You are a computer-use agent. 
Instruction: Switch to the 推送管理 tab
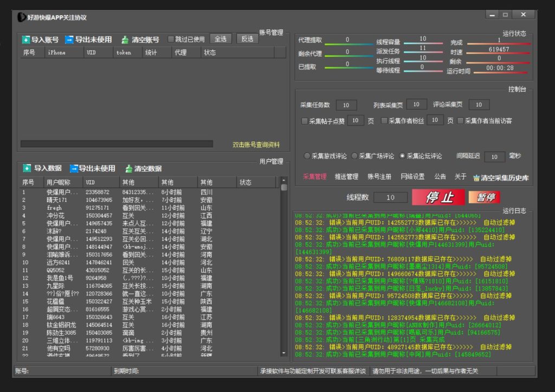[x=346, y=177]
